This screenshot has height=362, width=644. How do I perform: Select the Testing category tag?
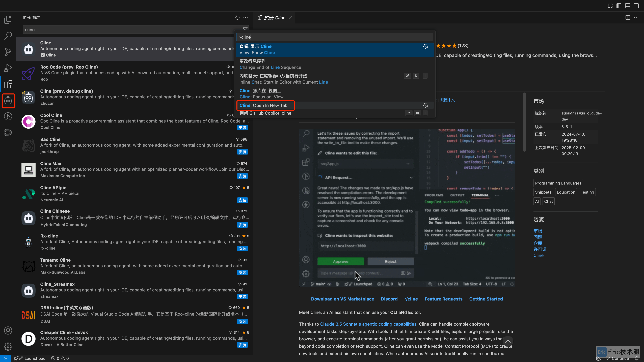(587, 192)
